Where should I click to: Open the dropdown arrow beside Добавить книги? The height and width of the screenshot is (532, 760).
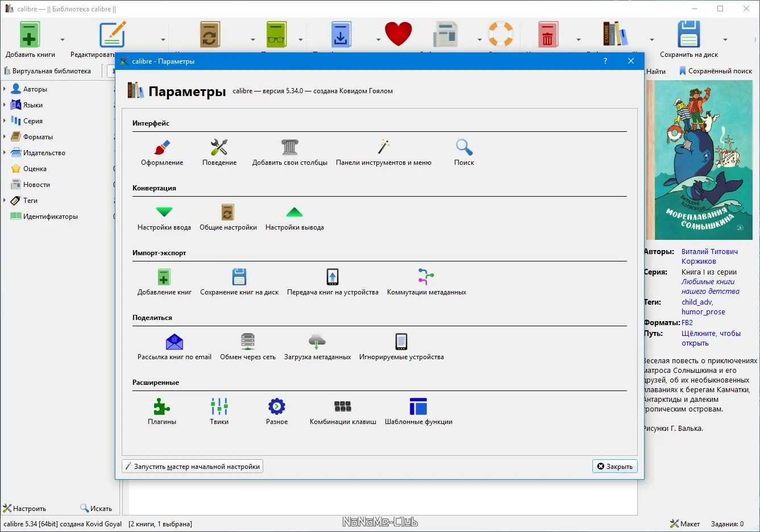coord(63,40)
